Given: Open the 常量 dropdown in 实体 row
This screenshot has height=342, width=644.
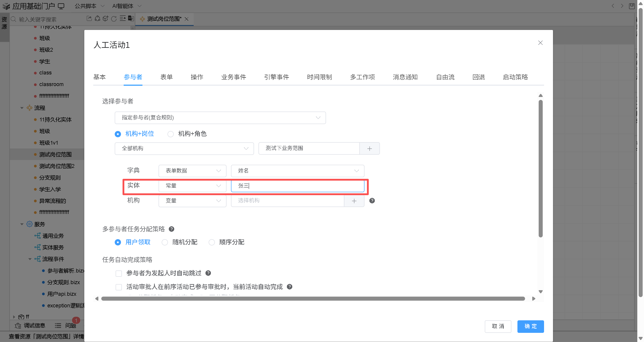Looking at the screenshot, I should (x=192, y=186).
